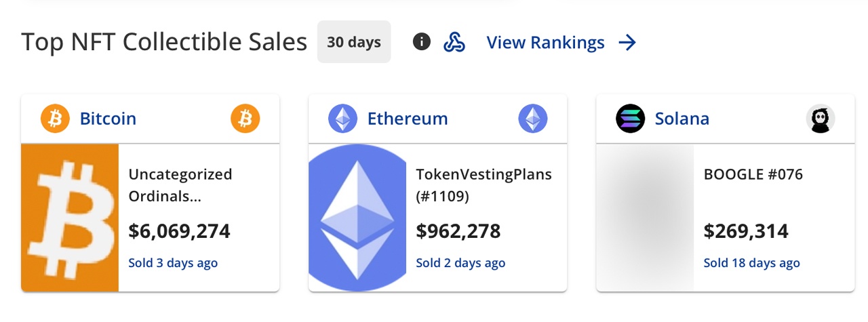Screen dimensions: 868x322
Task: Click the Ethereum icon at card's right corner
Action: click(x=532, y=119)
